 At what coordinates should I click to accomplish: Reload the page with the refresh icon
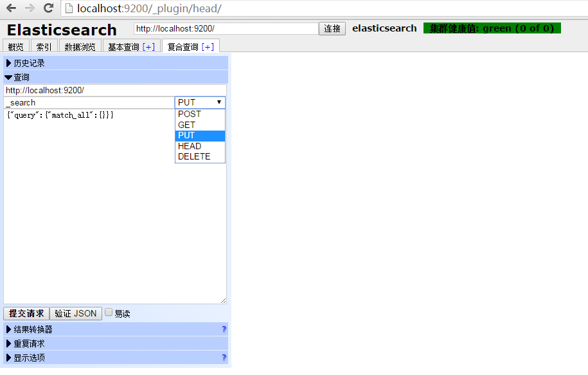(x=48, y=8)
